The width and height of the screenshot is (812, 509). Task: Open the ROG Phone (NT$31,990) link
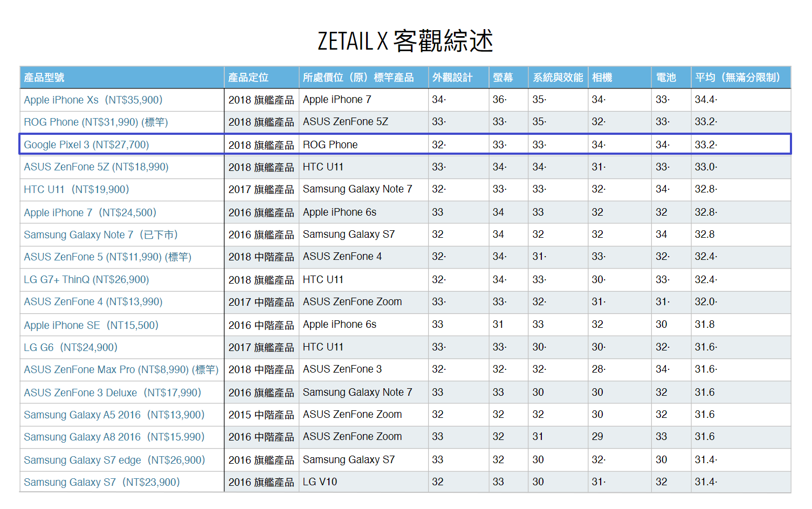pyautogui.click(x=95, y=122)
